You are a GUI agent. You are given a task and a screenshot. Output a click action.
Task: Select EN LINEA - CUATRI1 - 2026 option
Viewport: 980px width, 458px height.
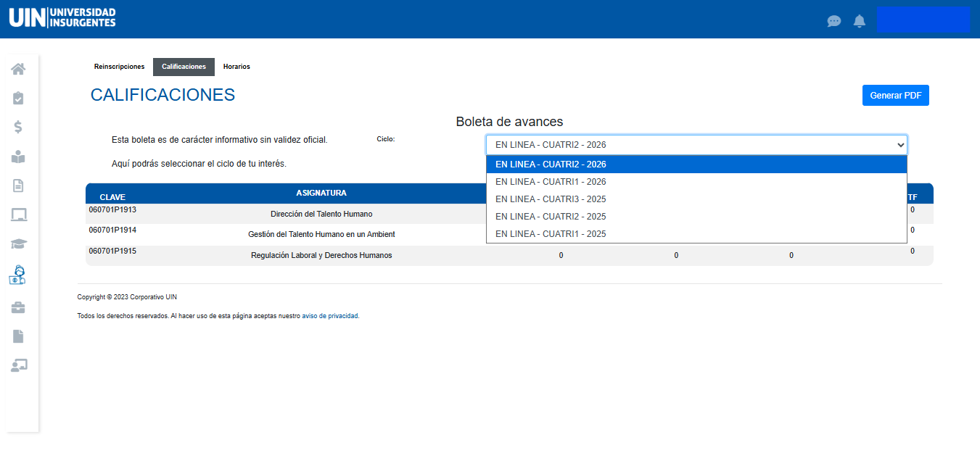pyautogui.click(x=551, y=182)
